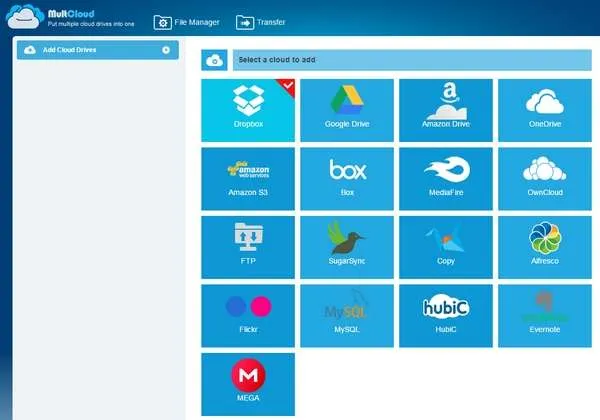This screenshot has width=600, height=420.
Task: Choose the MySQL tile
Action: click(347, 316)
